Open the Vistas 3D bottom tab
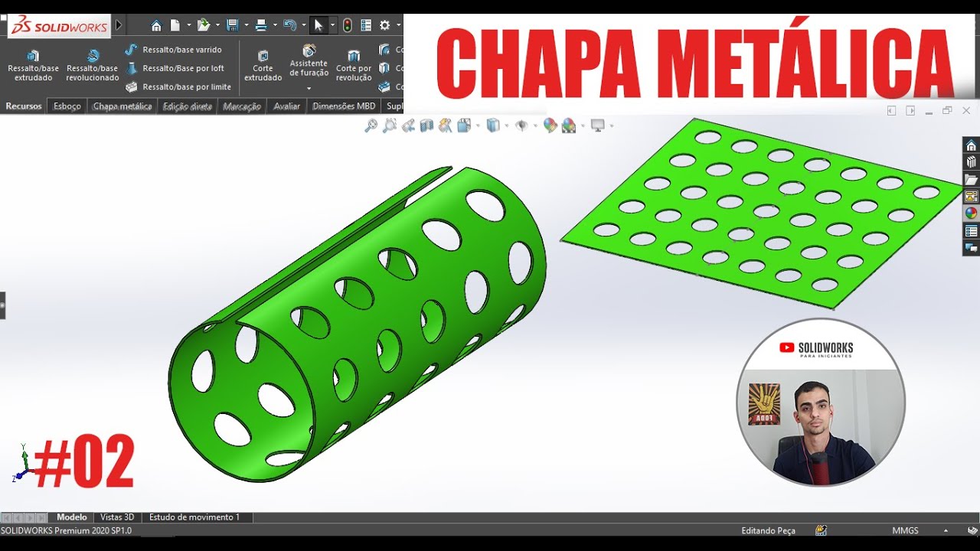The image size is (980, 551). coord(117,517)
